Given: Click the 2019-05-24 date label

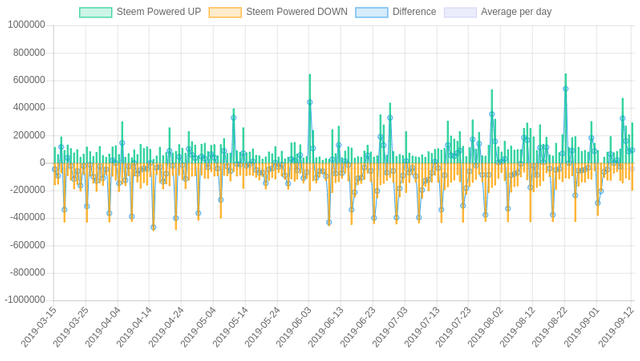Looking at the screenshot, I should tap(262, 327).
